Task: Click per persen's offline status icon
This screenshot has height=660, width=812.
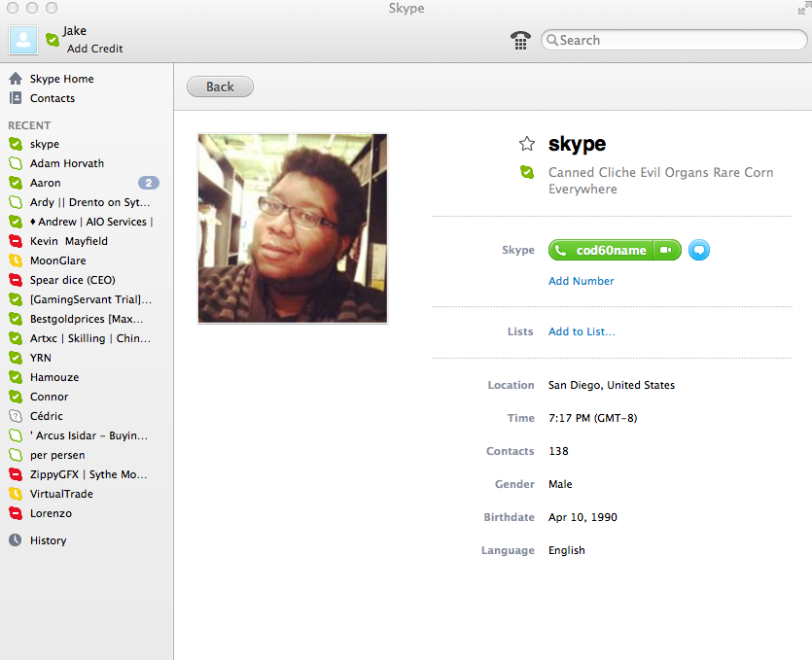Action: pos(16,455)
